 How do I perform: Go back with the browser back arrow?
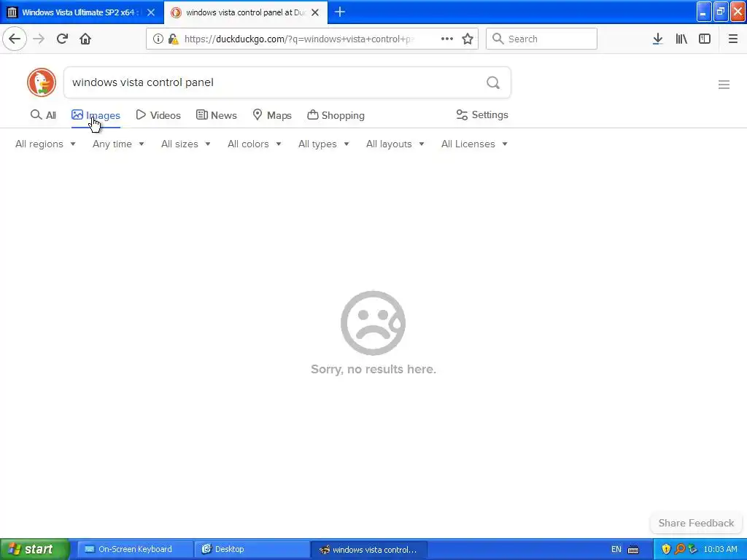coord(15,39)
